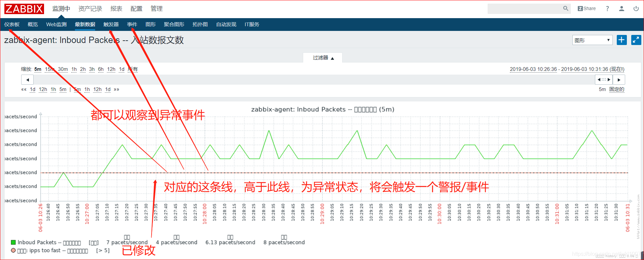Select 3h zoom level
Image resolution: width=644 pixels, height=260 pixels.
pos(92,69)
